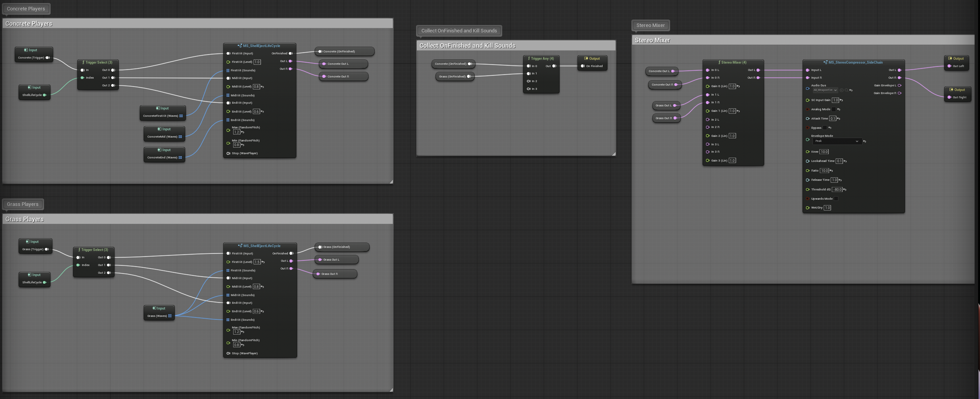Click the Grass (OnFinished) node in Collect comment
Image resolution: width=980 pixels, height=399 pixels.
455,77
